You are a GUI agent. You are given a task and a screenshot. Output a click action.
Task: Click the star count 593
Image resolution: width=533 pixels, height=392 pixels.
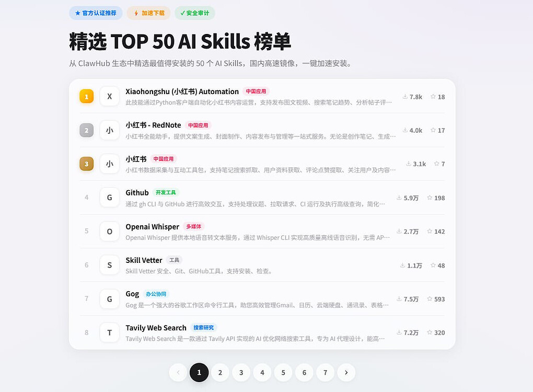(439, 299)
